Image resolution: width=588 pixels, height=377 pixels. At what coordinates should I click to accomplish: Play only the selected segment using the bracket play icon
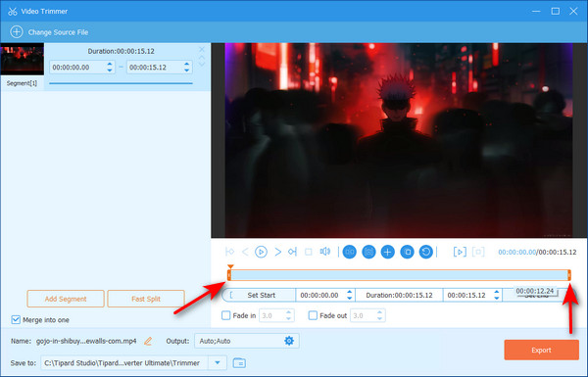coord(460,252)
